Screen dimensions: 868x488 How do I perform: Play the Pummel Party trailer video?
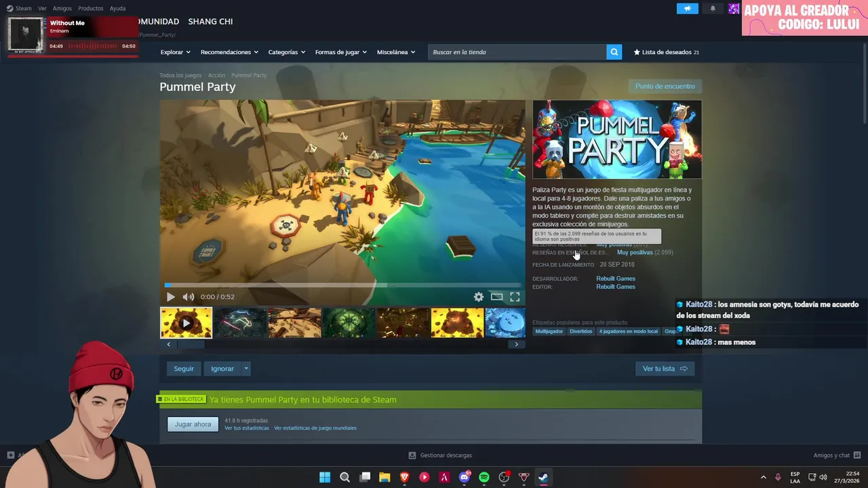(170, 297)
